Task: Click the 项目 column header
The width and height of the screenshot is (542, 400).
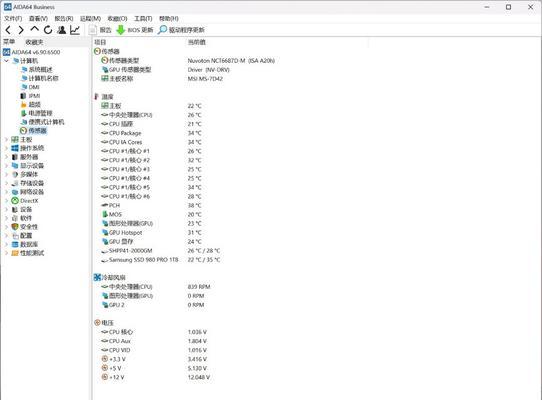Action: (x=100, y=42)
